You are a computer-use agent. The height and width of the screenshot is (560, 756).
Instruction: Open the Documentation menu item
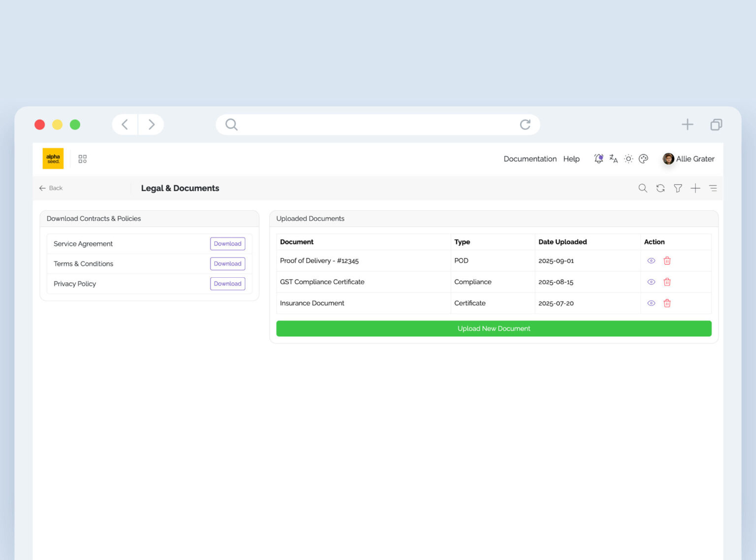coord(530,159)
